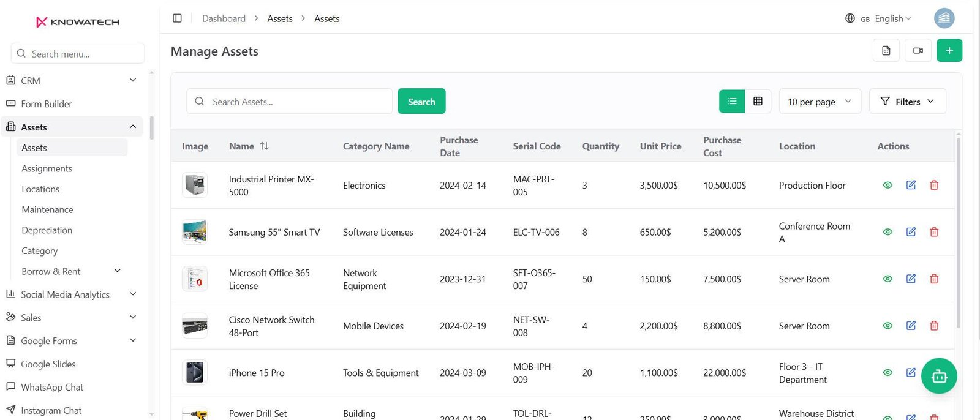Open the Industrial Printer thumbnail image
This screenshot has height=420, width=980.
195,185
